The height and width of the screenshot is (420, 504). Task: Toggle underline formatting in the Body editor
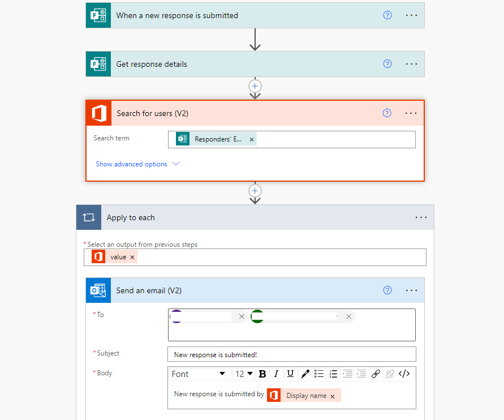point(290,374)
